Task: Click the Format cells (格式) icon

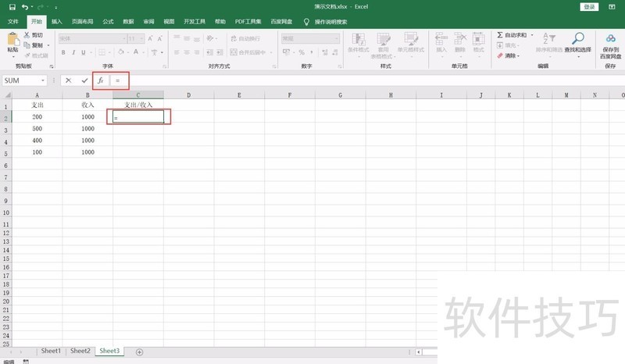Action: (x=478, y=39)
